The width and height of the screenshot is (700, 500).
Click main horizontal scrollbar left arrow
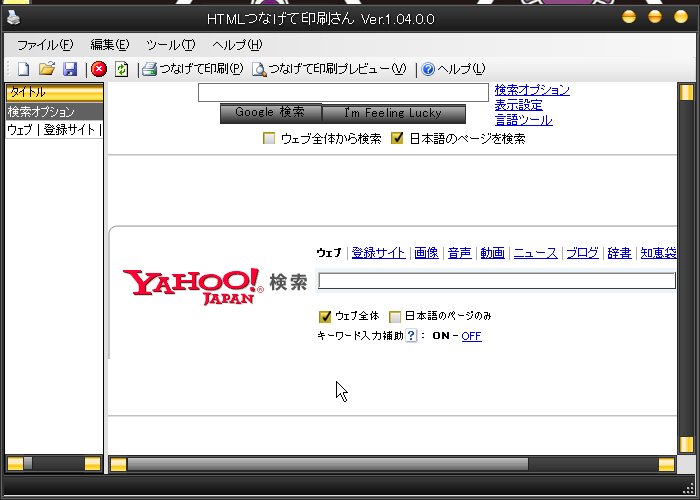coord(118,465)
